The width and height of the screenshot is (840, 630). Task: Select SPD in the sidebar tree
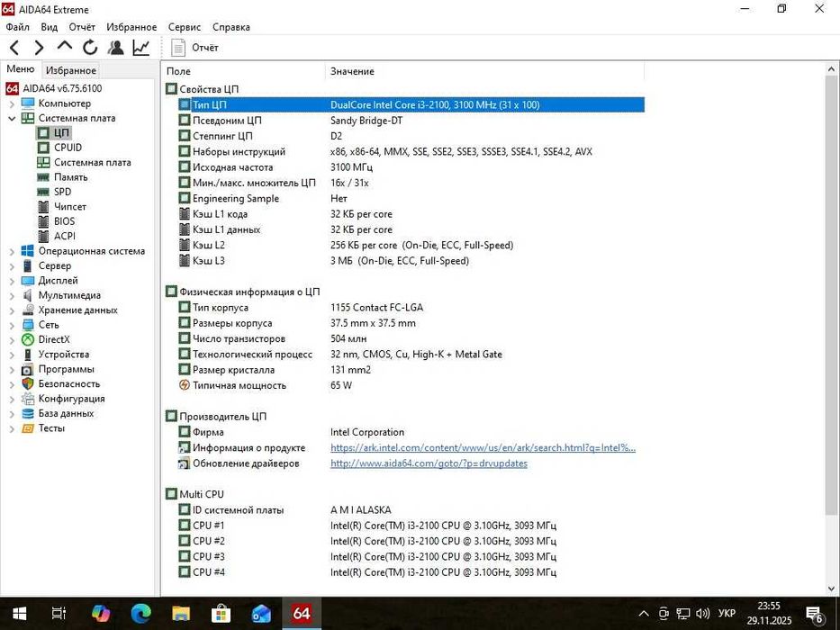[62, 192]
